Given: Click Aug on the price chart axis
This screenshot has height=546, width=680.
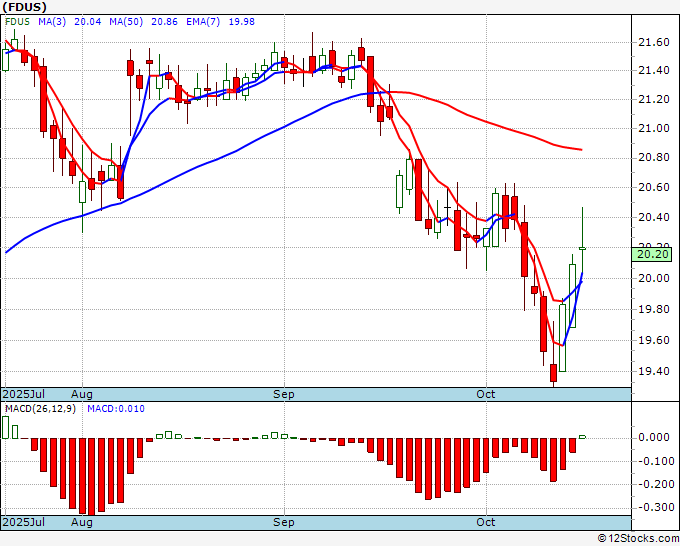Looking at the screenshot, I should click(82, 394).
